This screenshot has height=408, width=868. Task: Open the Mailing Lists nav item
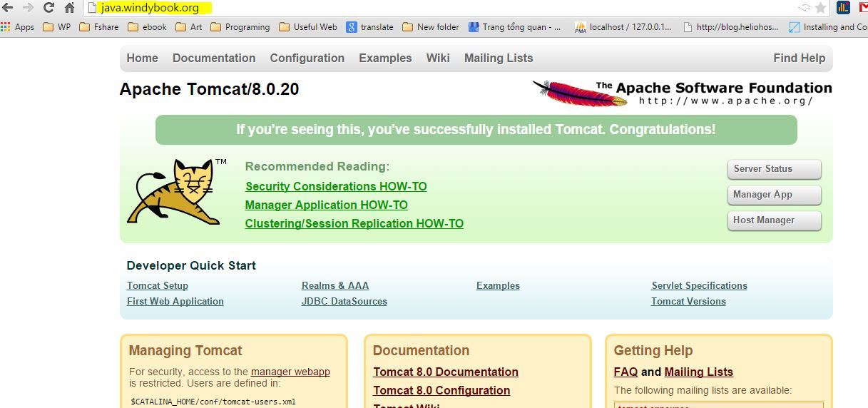pos(499,58)
